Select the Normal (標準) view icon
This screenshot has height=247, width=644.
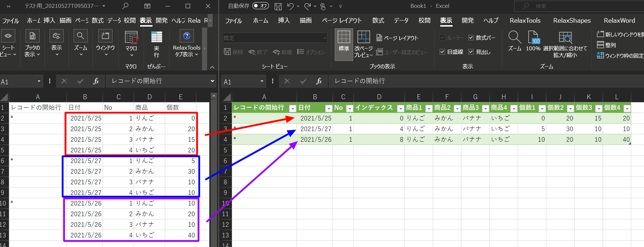[344, 41]
